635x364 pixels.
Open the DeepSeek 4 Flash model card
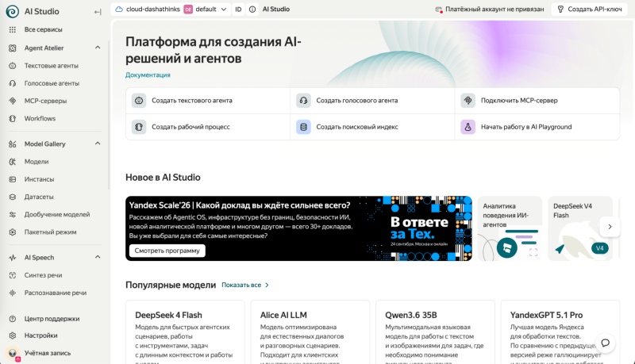tap(185, 332)
